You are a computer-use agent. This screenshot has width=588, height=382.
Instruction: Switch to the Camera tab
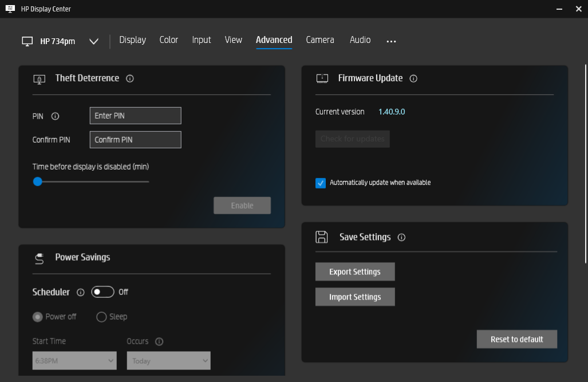point(320,40)
